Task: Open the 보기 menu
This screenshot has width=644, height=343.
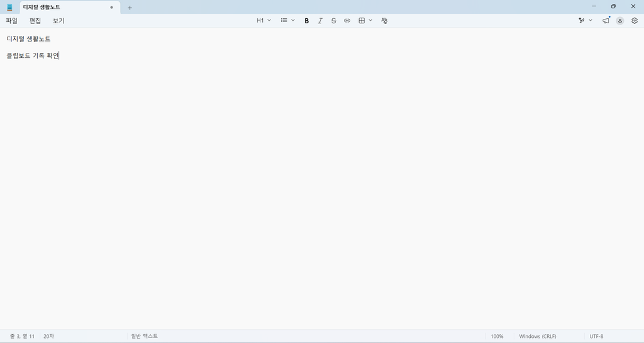Action: [x=58, y=21]
